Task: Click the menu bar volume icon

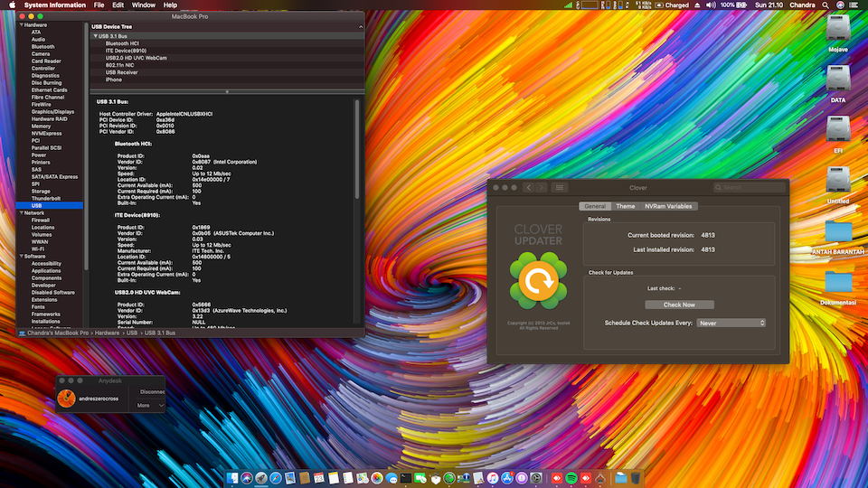Action: [x=711, y=5]
